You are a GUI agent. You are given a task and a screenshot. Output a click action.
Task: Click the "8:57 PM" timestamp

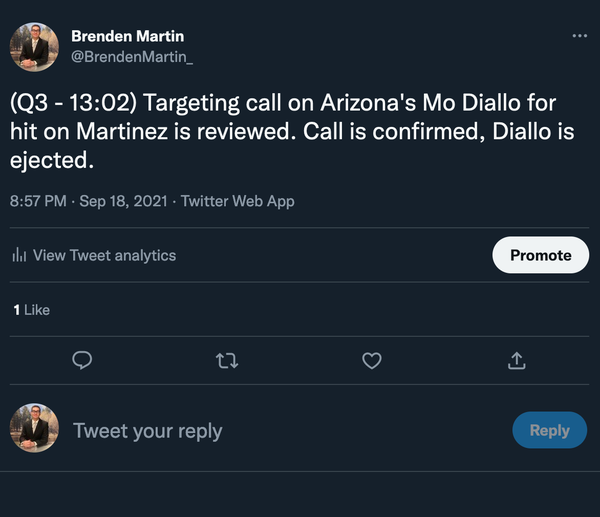pyautogui.click(x=38, y=201)
